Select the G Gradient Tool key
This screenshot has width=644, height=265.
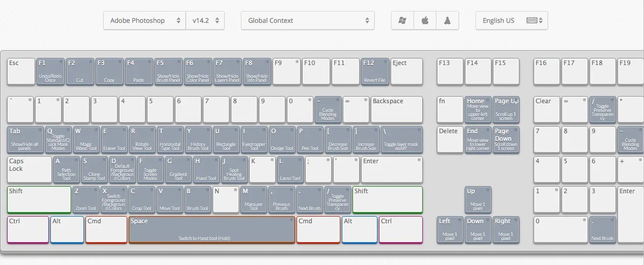179,170
